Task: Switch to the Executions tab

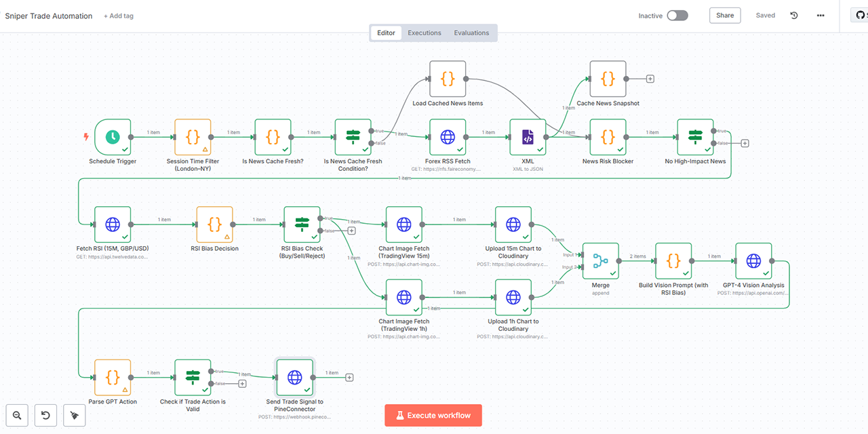Action: [424, 32]
